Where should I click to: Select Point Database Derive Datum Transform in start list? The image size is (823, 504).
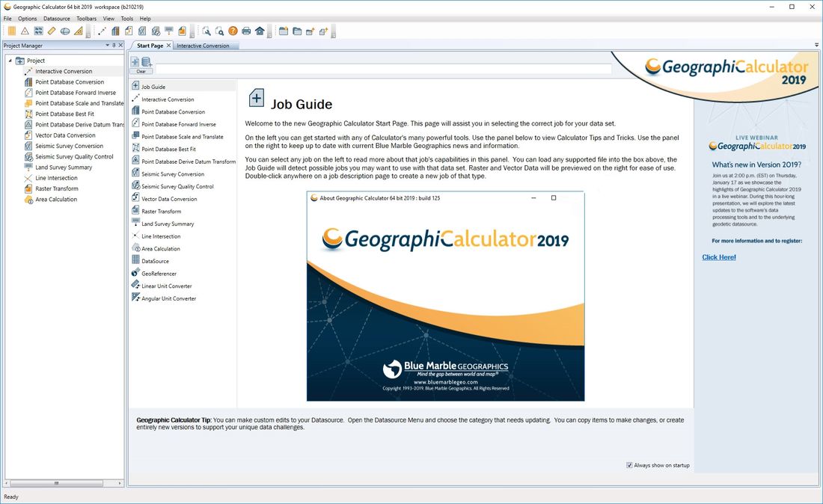(189, 162)
